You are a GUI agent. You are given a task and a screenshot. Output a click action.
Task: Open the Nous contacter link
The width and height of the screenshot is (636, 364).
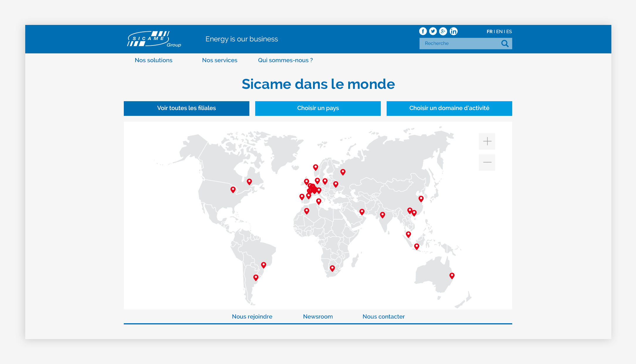[x=384, y=316]
